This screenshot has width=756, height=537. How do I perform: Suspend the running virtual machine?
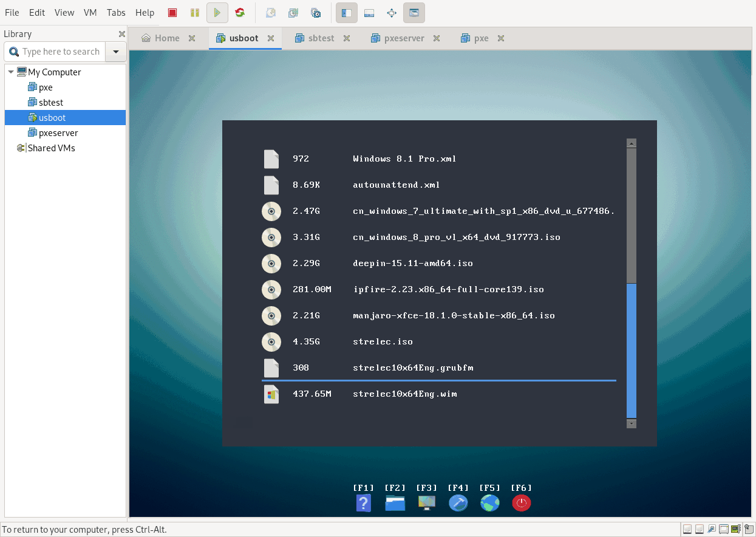point(194,12)
